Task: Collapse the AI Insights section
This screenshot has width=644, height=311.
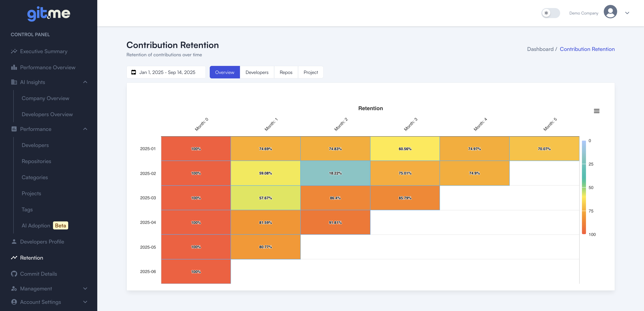Action: click(x=85, y=82)
